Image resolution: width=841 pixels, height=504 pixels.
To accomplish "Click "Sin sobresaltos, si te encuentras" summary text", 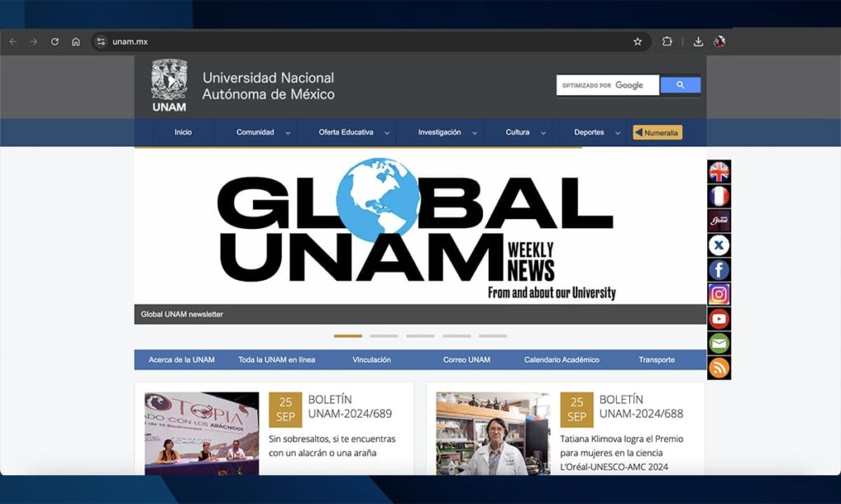I will click(332, 438).
